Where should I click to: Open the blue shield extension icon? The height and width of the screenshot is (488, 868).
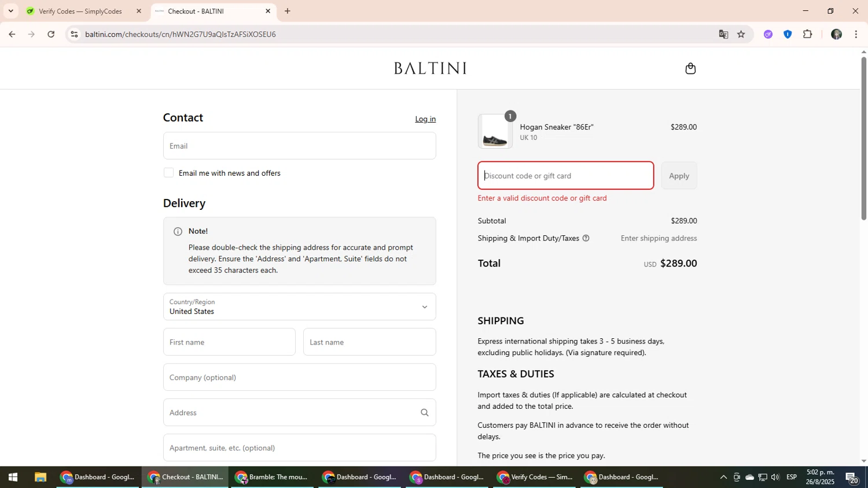pyautogui.click(x=788, y=34)
